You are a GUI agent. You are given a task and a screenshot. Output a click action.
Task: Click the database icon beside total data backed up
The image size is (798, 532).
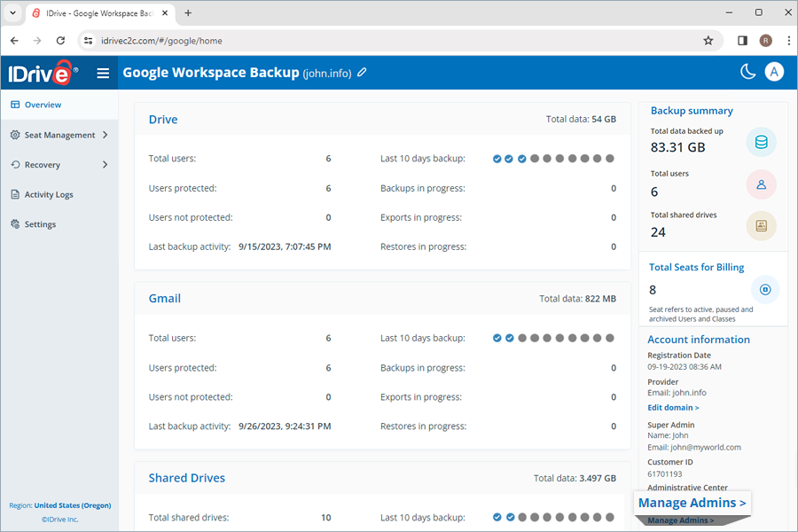[761, 140]
